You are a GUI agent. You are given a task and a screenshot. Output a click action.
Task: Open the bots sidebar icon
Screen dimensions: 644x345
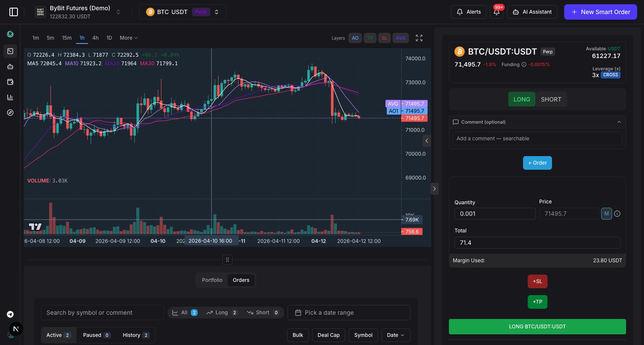tap(10, 67)
